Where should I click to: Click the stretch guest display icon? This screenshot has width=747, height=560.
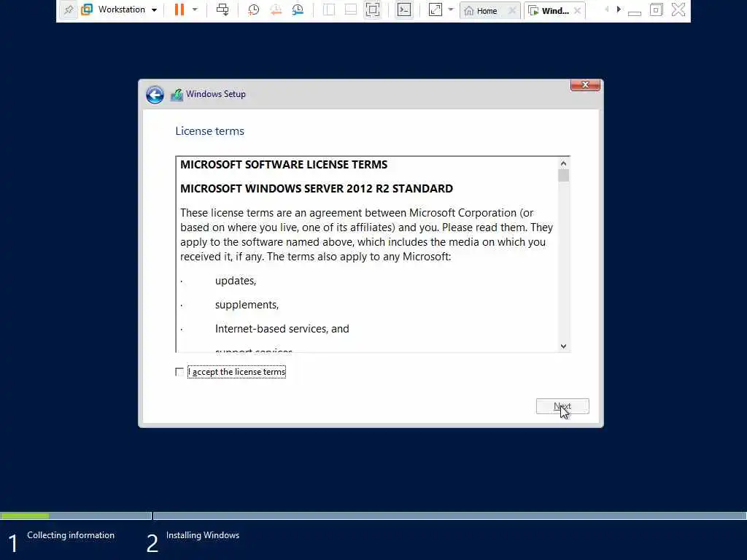click(436, 9)
